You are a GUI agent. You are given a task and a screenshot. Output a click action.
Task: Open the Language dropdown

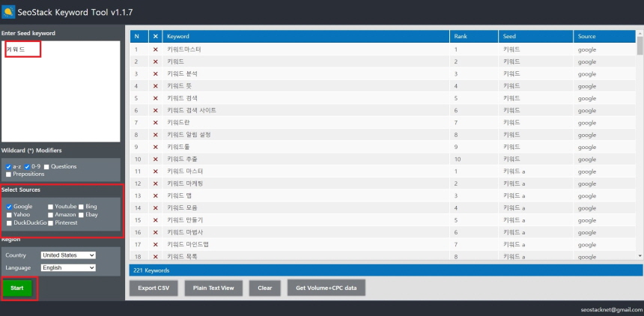coord(68,267)
